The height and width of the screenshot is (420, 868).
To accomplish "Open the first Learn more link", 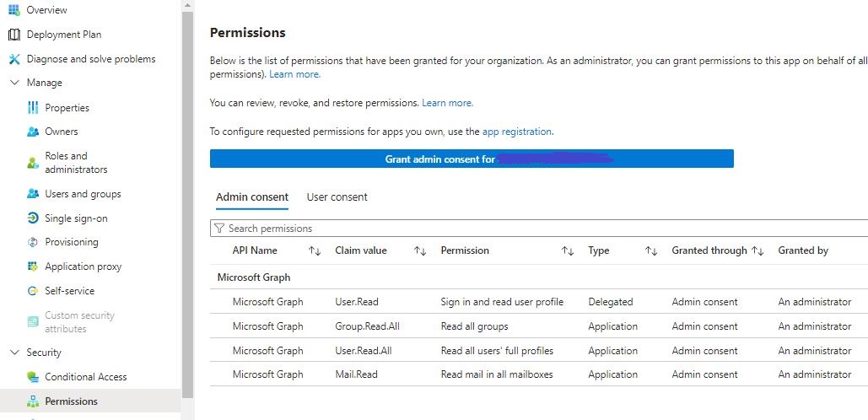I will (x=294, y=73).
